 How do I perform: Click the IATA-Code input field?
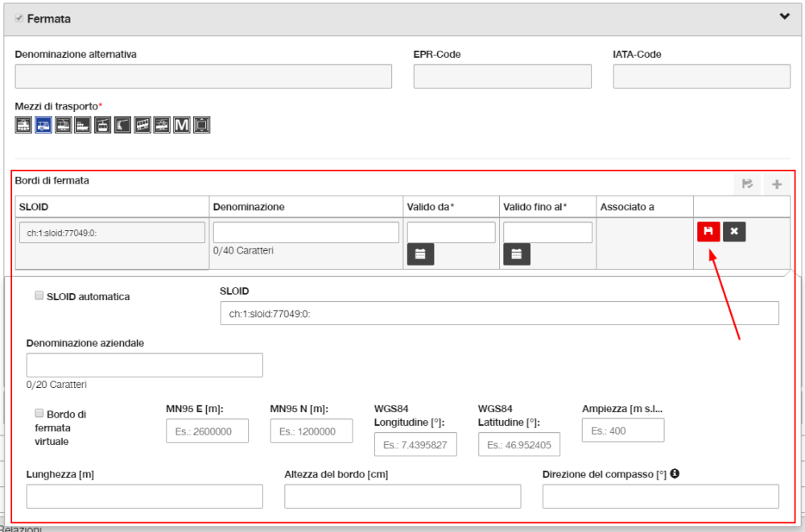coord(702,76)
